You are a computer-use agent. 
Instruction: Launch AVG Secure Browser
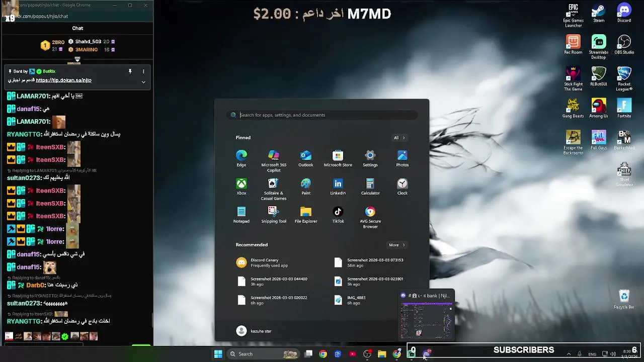point(370,217)
